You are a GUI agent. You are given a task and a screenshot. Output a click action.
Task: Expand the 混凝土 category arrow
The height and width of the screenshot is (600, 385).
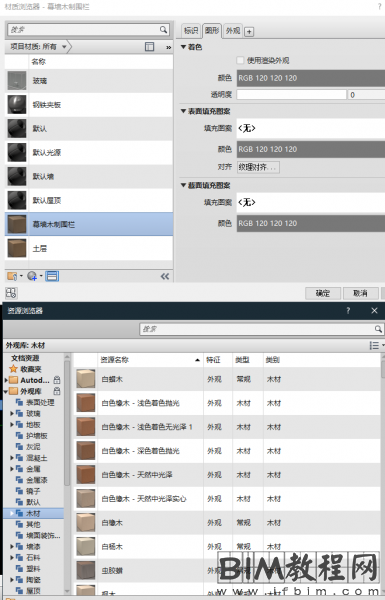[x=12, y=458]
